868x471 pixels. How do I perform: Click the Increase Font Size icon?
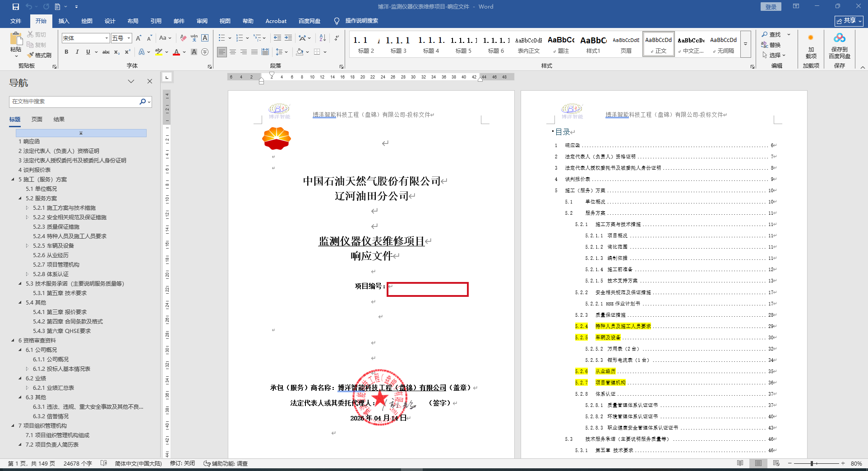point(139,38)
